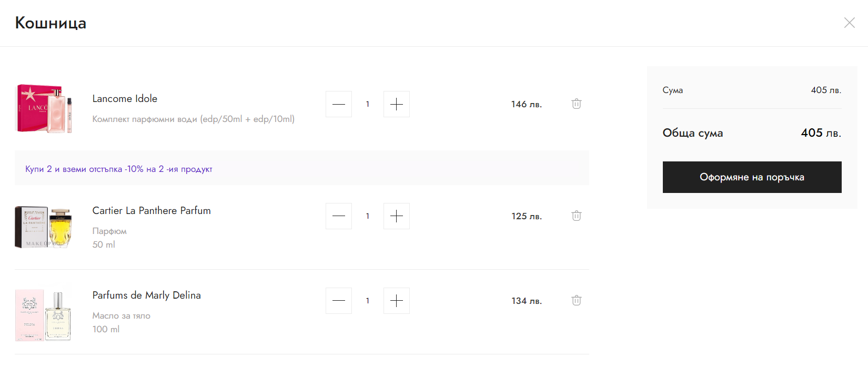Delete Lancome Idole from the cart
868x367 pixels.
pos(577,104)
